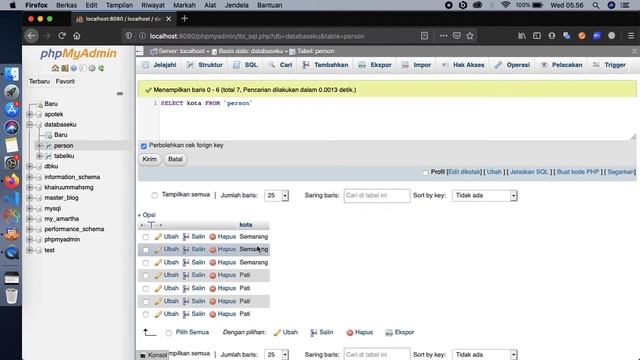
Task: Check the Pilih Semua checkbox
Action: [x=169, y=333]
